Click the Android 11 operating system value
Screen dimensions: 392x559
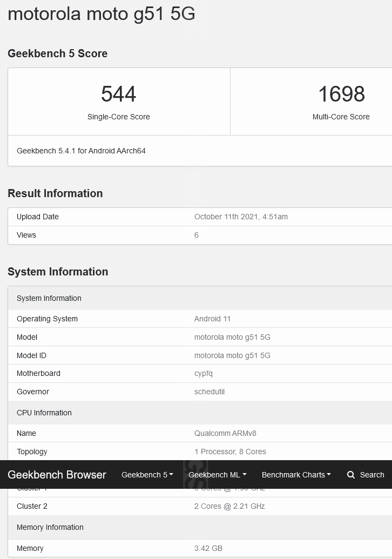pos(212,319)
